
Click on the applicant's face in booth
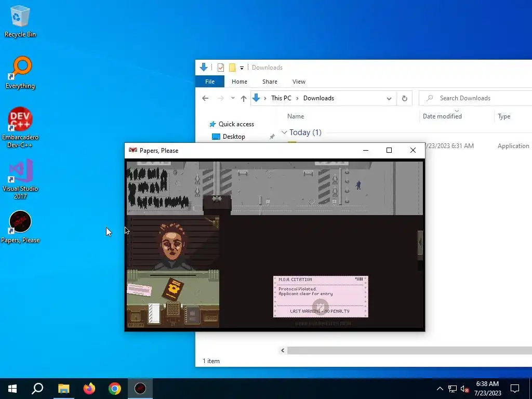(x=171, y=245)
